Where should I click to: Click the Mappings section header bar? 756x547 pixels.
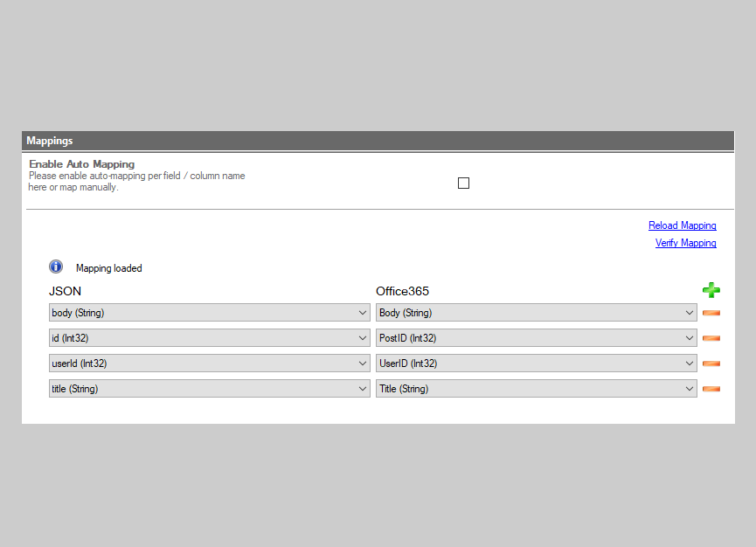pyautogui.click(x=378, y=141)
